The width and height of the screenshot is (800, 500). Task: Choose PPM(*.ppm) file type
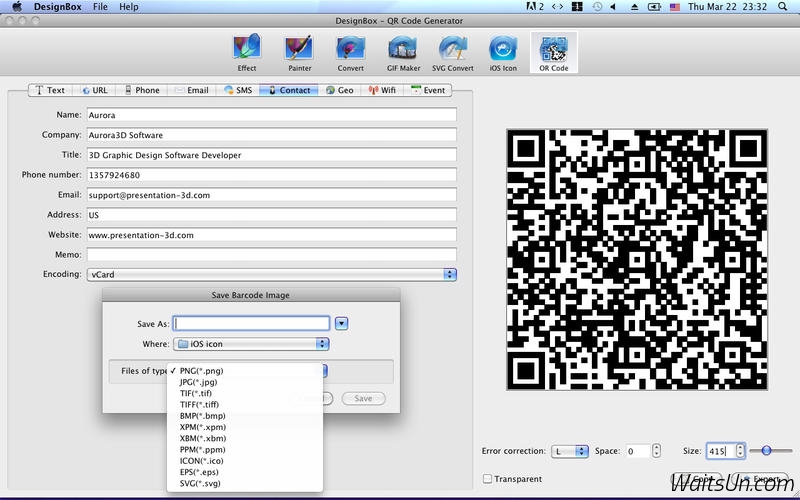(x=245, y=449)
